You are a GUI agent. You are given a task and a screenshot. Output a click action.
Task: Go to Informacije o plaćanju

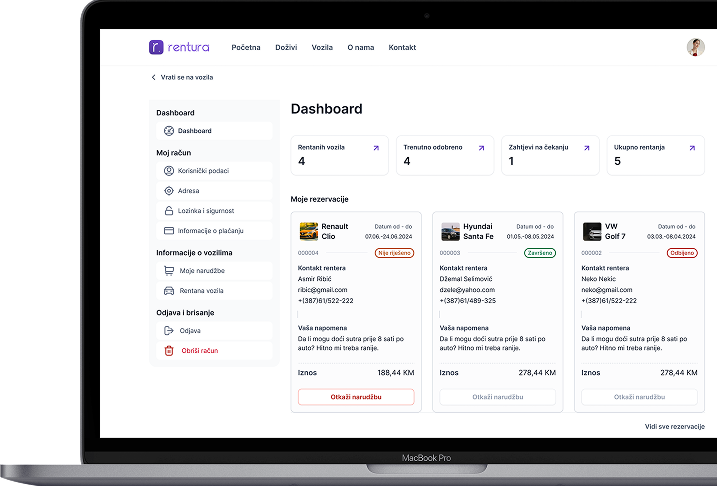[211, 231]
